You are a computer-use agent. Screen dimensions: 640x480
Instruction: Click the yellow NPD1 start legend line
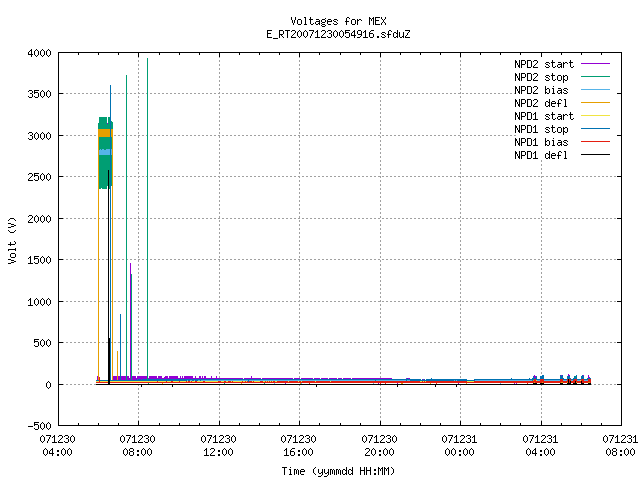[x=595, y=116]
